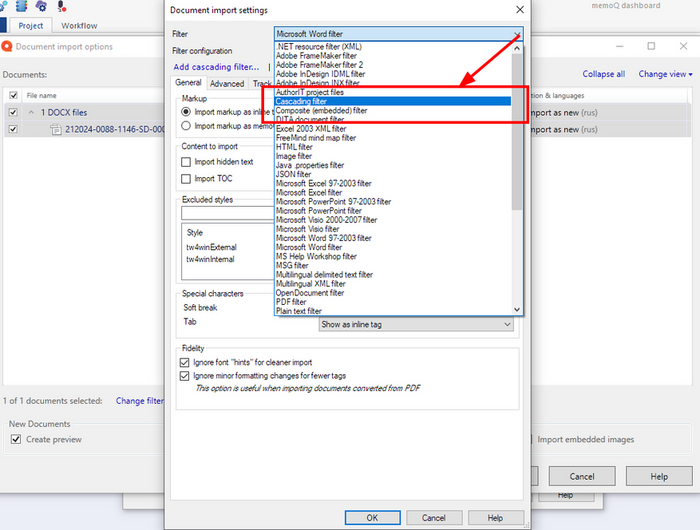This screenshot has height=530, width=700.
Task: Open the Filter combo box showing Microsoft Word filter
Action: (x=398, y=34)
